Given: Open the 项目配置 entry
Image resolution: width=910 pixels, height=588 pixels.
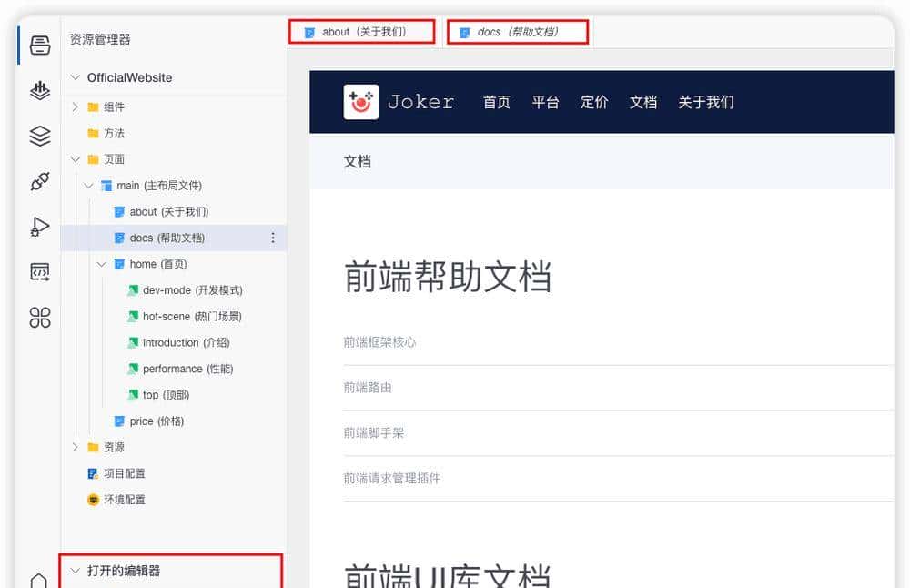Looking at the screenshot, I should click(125, 473).
